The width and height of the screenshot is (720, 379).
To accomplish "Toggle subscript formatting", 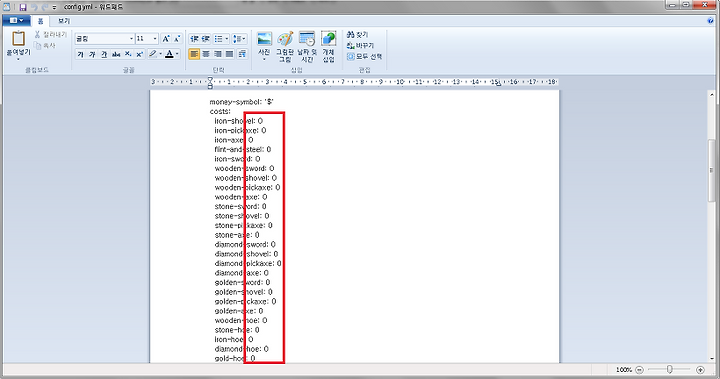I will (x=128, y=54).
